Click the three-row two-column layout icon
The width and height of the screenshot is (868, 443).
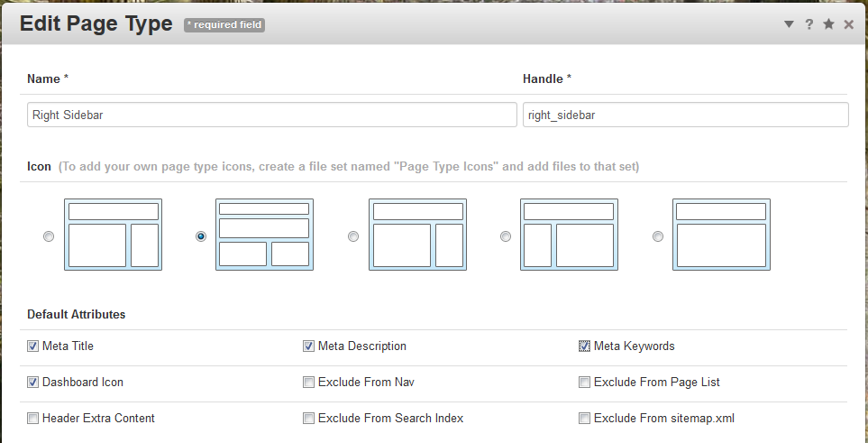tap(264, 235)
